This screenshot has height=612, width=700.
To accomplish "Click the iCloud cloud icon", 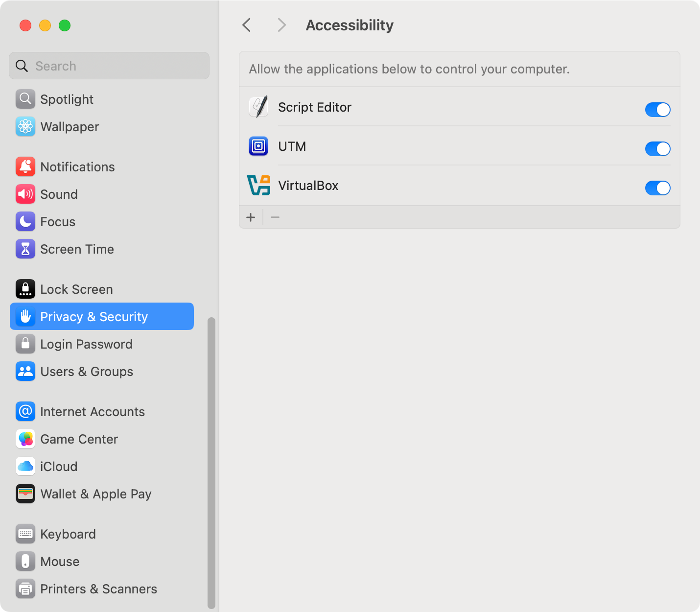I will tap(25, 466).
